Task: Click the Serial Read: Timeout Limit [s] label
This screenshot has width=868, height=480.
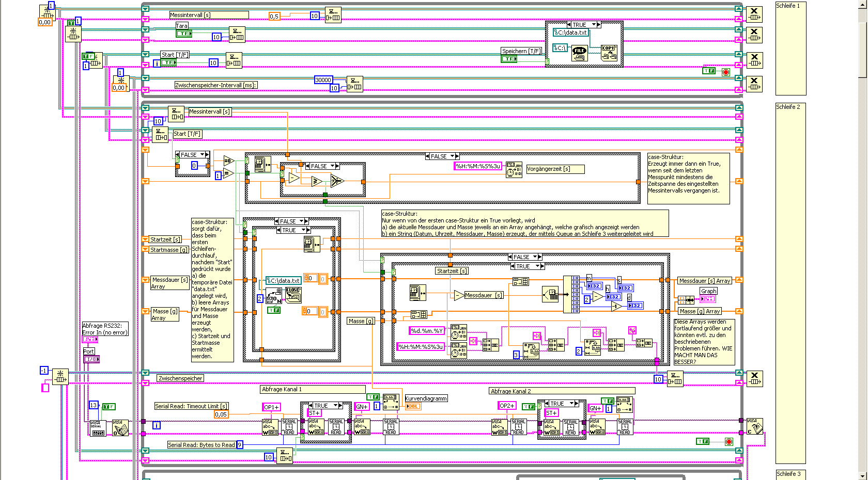Action: (191, 406)
